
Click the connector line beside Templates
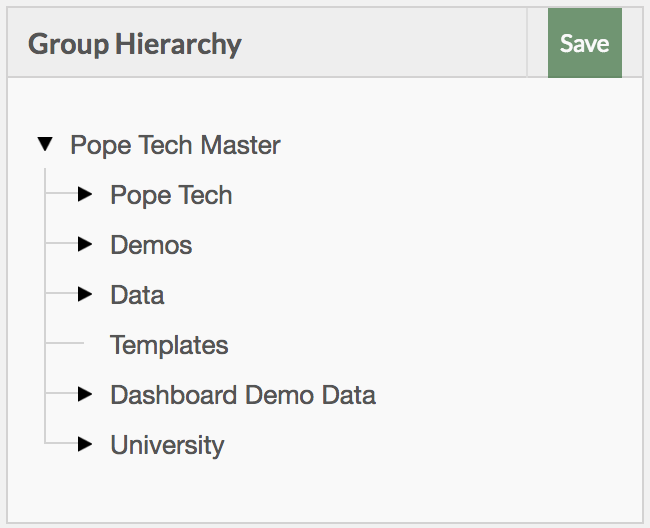pos(65,343)
